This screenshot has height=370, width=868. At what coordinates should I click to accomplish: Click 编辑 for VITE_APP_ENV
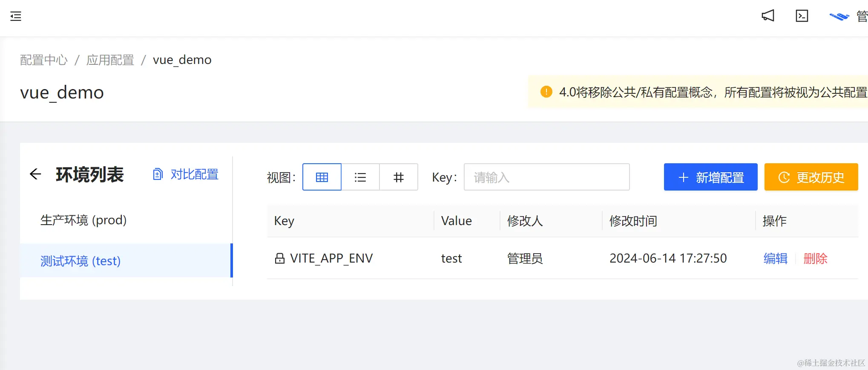tap(776, 258)
